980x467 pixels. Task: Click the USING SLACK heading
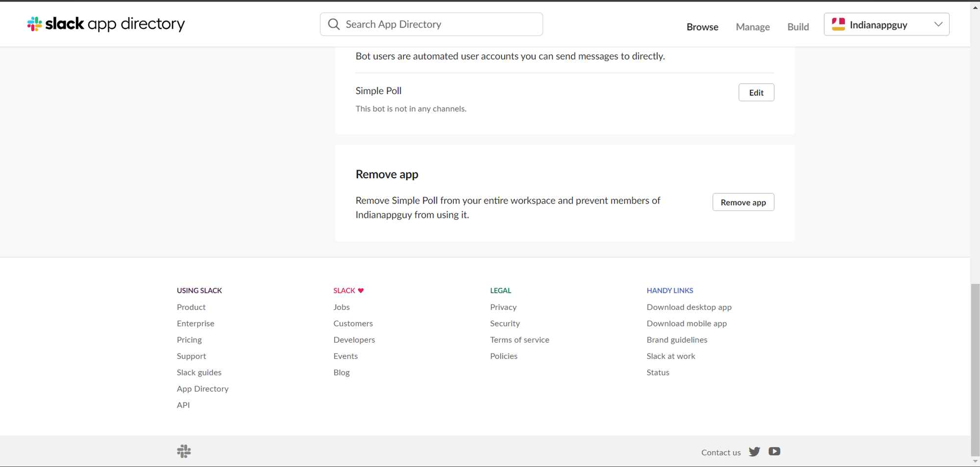click(x=199, y=291)
